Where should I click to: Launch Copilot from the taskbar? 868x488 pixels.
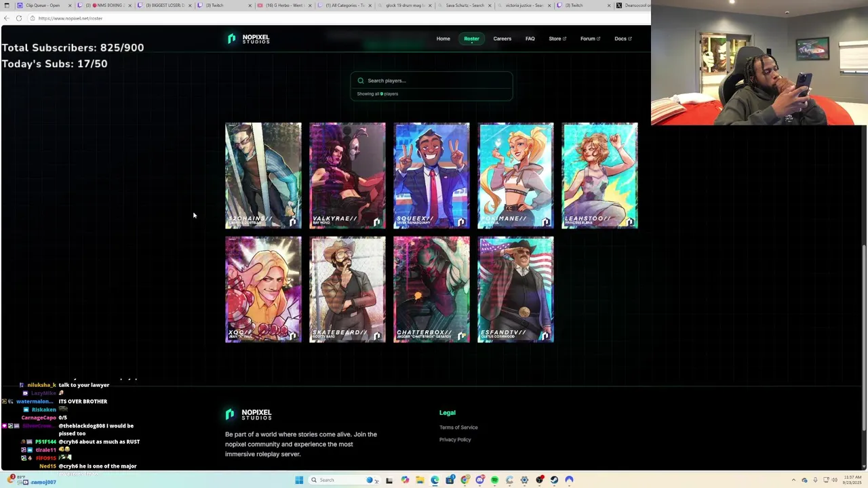[x=405, y=480]
